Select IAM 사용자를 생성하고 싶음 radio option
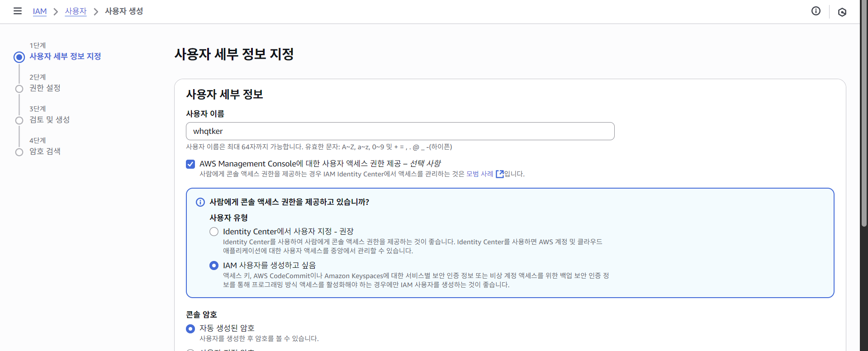 [214, 266]
